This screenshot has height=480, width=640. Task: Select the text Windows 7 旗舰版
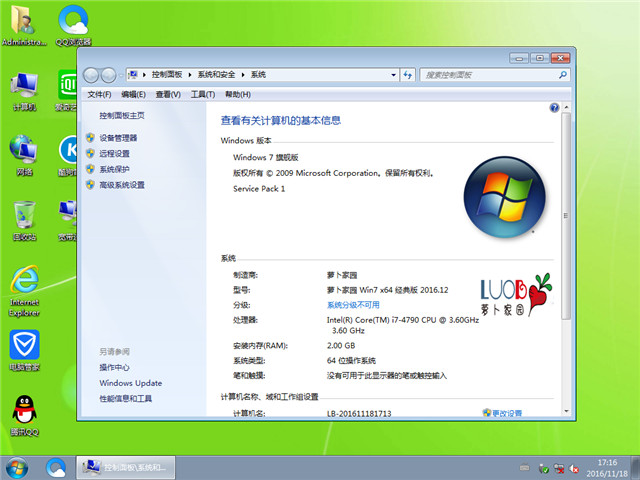[266, 157]
